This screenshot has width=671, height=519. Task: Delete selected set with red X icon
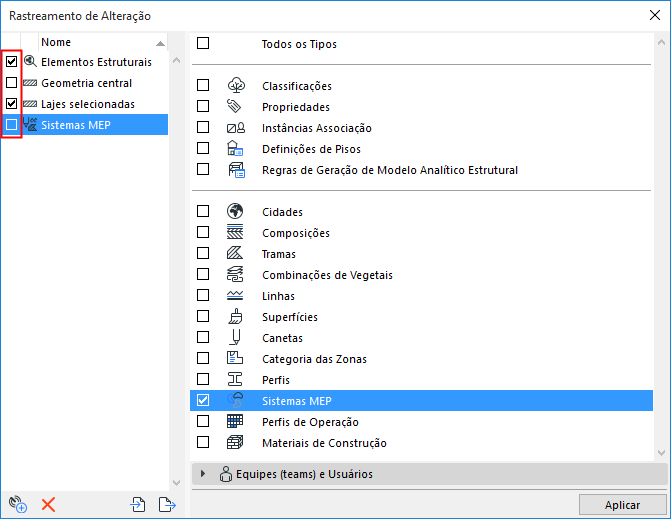coord(47,505)
